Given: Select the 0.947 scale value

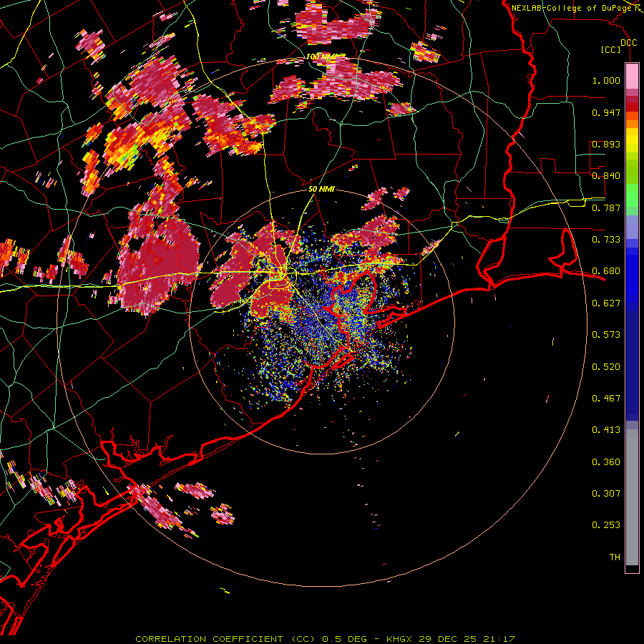Looking at the screenshot, I should 606,112.
